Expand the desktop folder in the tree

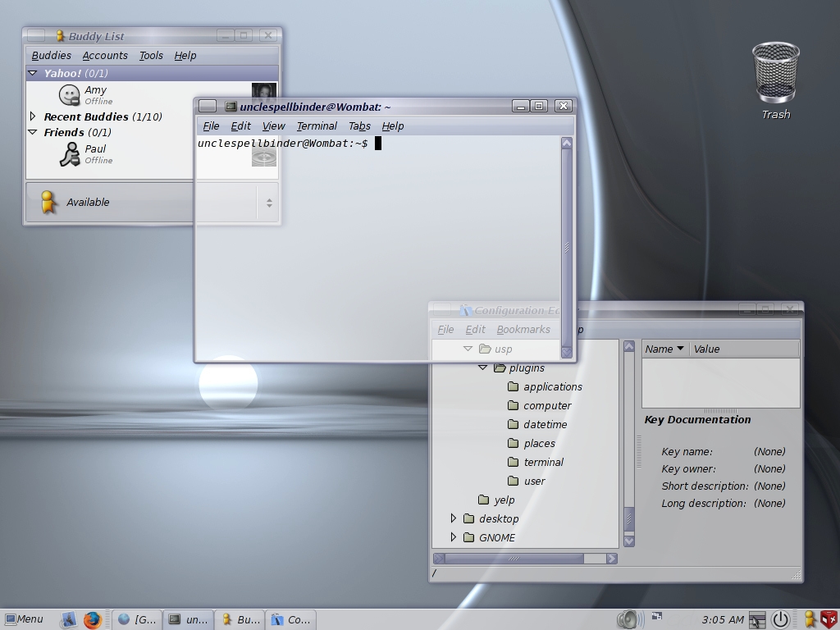point(453,518)
